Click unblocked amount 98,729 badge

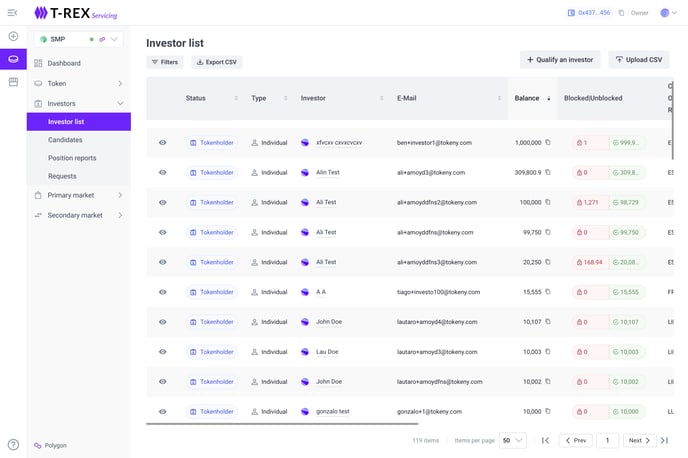[x=627, y=202]
